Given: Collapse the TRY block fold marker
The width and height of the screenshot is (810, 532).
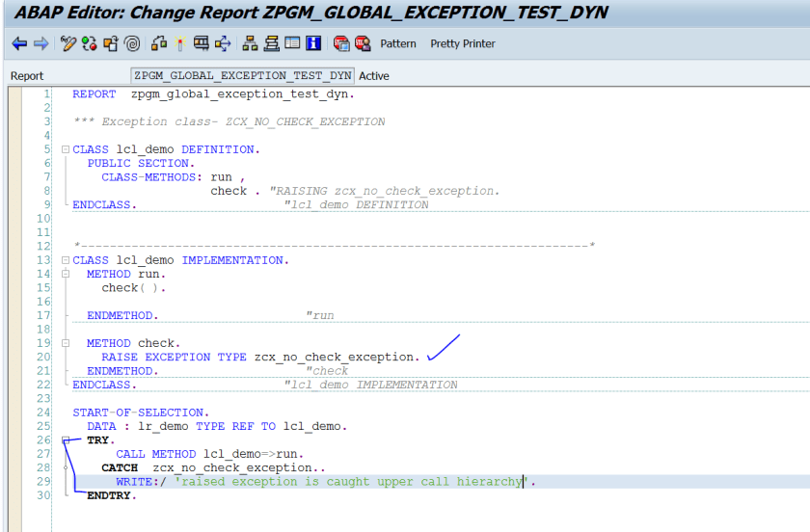Looking at the screenshot, I should click(66, 440).
